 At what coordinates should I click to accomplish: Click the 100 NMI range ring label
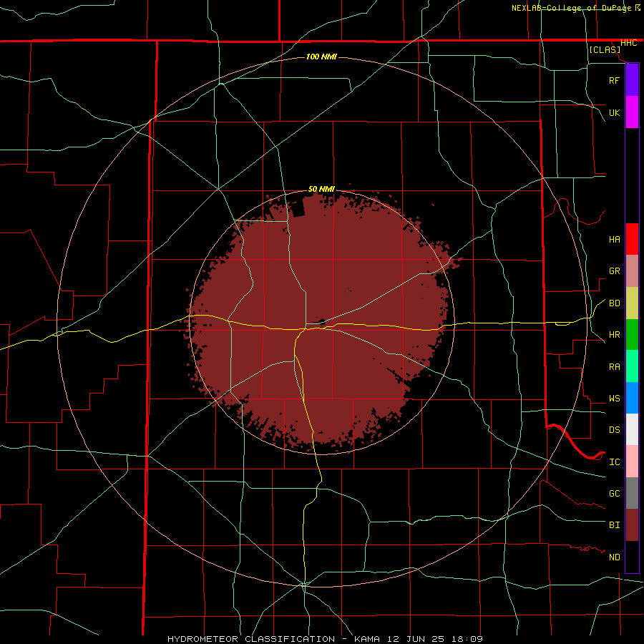(x=321, y=57)
